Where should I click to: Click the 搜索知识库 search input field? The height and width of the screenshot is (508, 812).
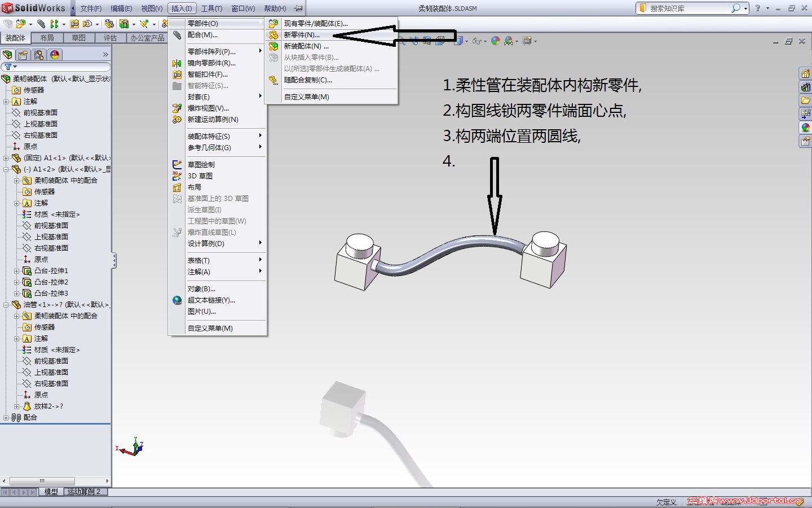[689, 8]
